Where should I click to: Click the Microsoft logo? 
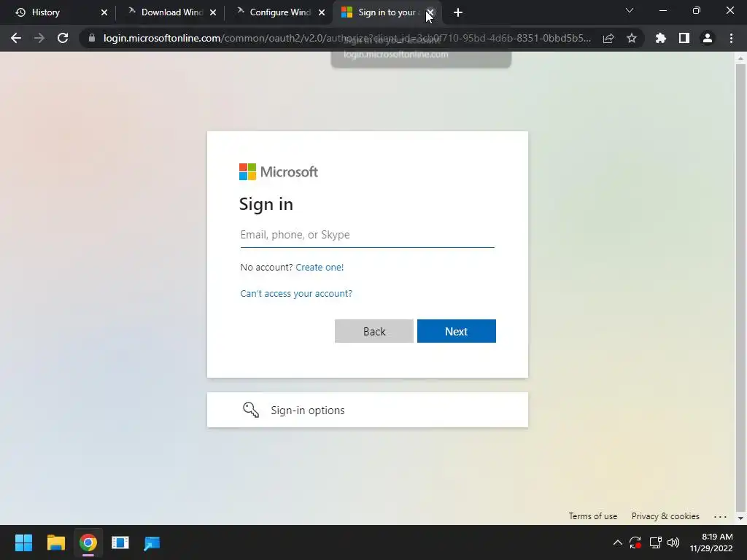click(278, 172)
